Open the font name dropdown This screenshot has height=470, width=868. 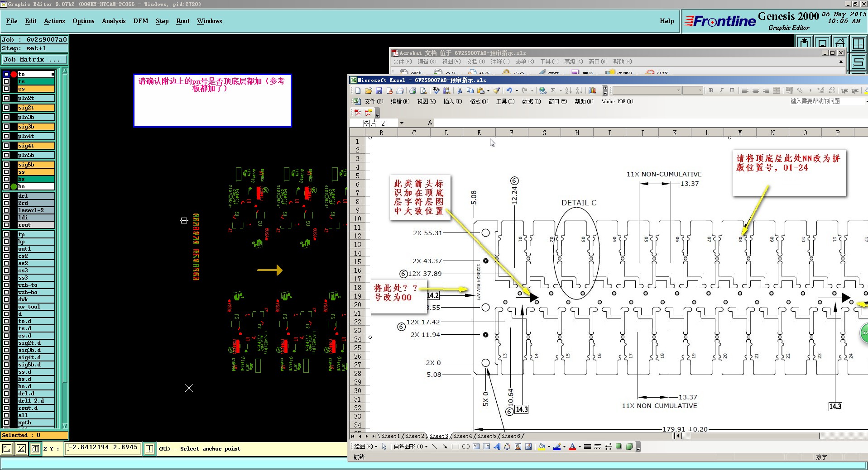click(678, 90)
